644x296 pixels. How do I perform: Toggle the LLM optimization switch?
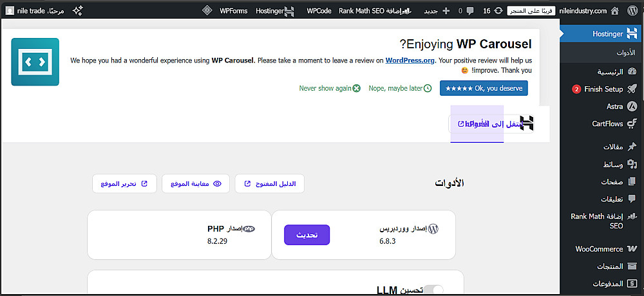[433, 290]
